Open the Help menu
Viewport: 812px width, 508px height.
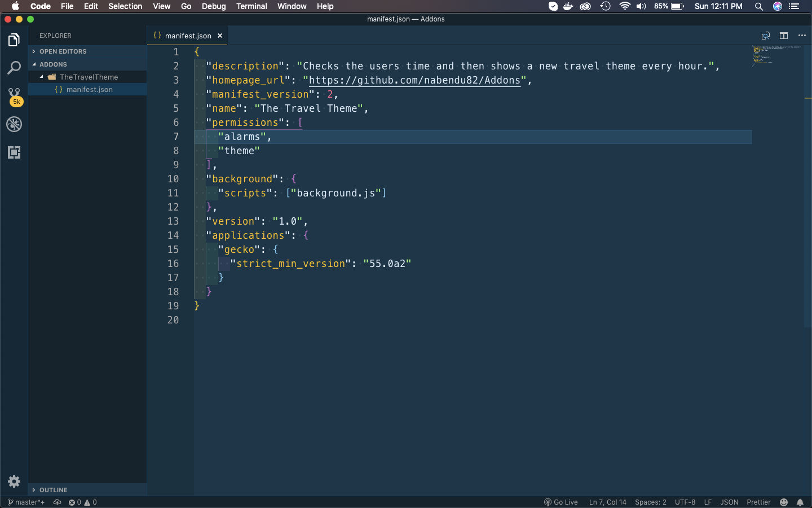[x=325, y=6]
